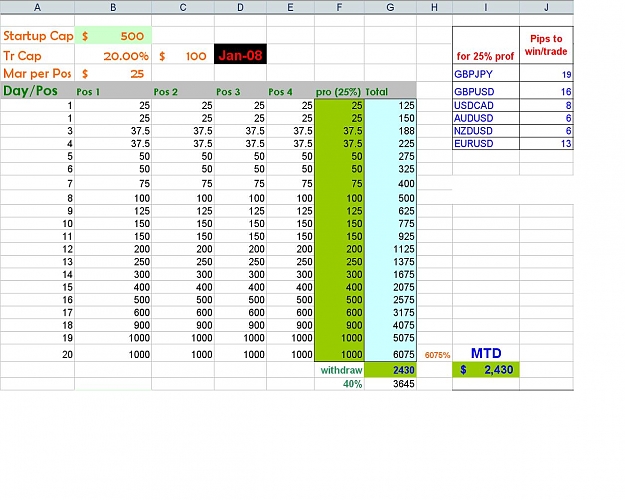The height and width of the screenshot is (500, 625).
Task: Click the Pos 4 column heading
Action: click(290, 91)
